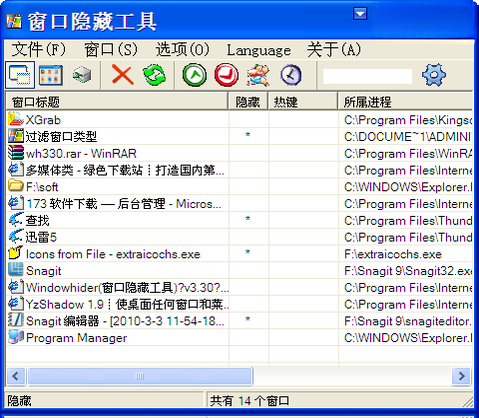Click the blue gear settings icon
The image size is (479, 418).
(x=434, y=75)
